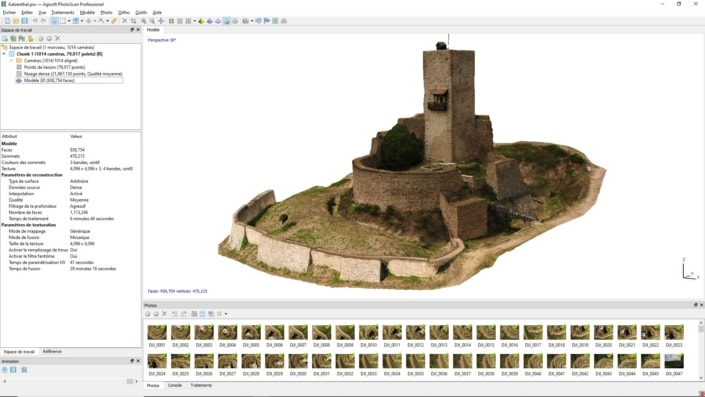The width and height of the screenshot is (705, 397).
Task: Click the Zoom in magnifier
Action: (x=144, y=21)
